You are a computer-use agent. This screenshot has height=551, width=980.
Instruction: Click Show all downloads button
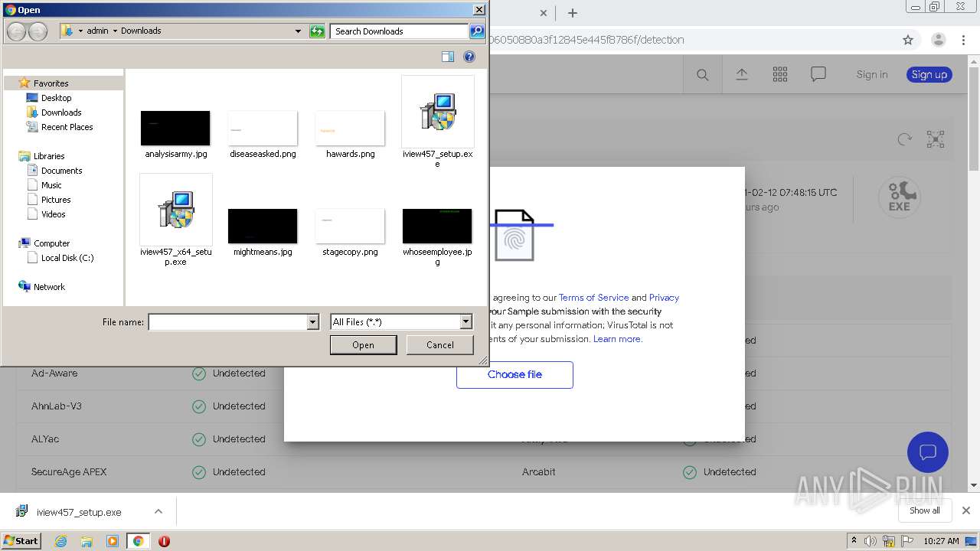pyautogui.click(x=924, y=510)
